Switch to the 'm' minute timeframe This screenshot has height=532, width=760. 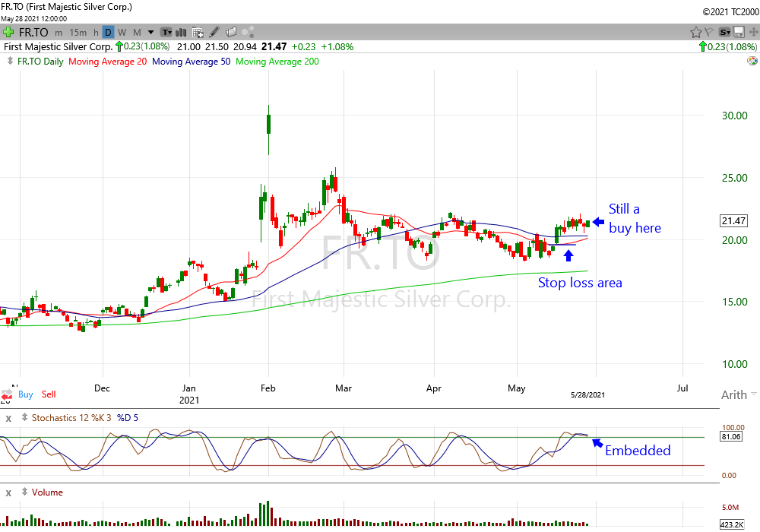pyautogui.click(x=59, y=33)
